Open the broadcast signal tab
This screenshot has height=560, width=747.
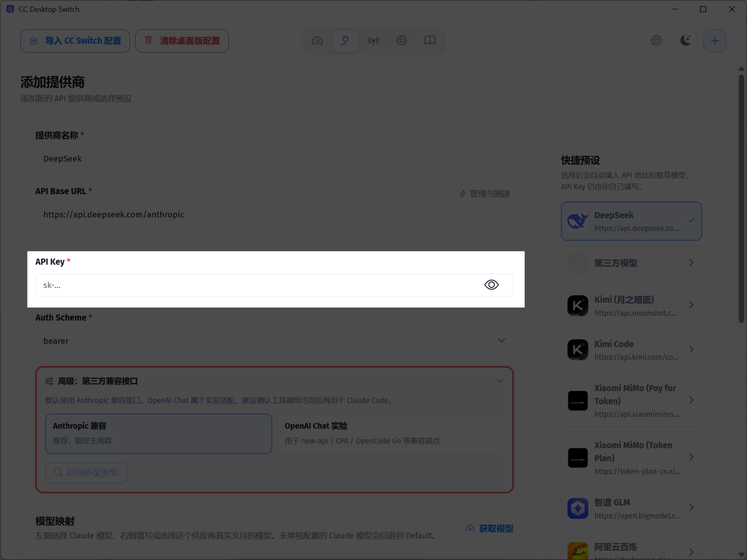(x=373, y=41)
